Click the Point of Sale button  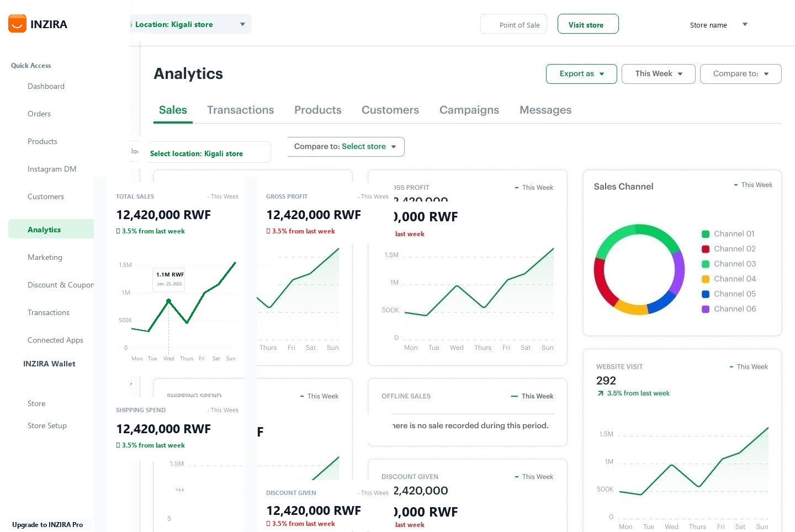(x=514, y=24)
